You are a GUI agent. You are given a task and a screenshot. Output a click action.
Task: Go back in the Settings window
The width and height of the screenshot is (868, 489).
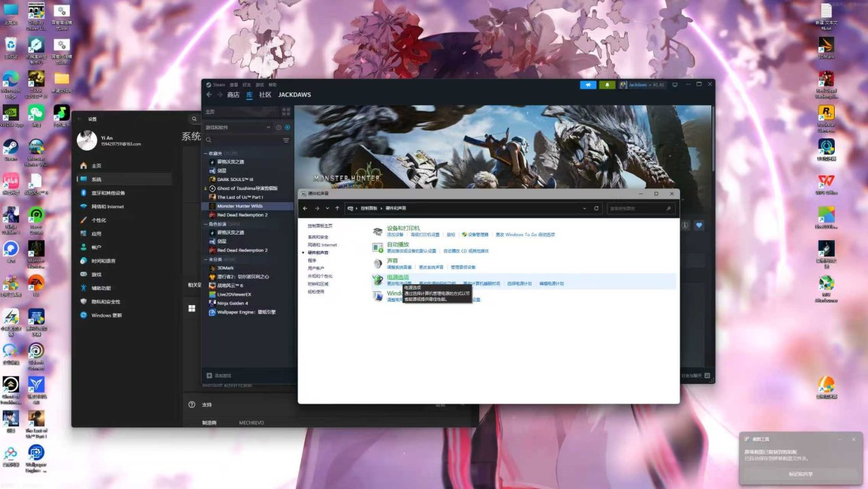[80, 119]
